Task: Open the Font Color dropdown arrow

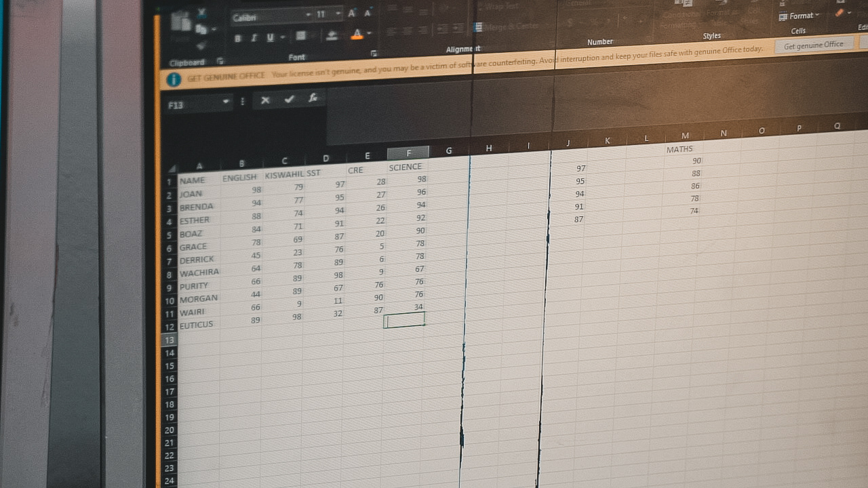Action: [369, 33]
